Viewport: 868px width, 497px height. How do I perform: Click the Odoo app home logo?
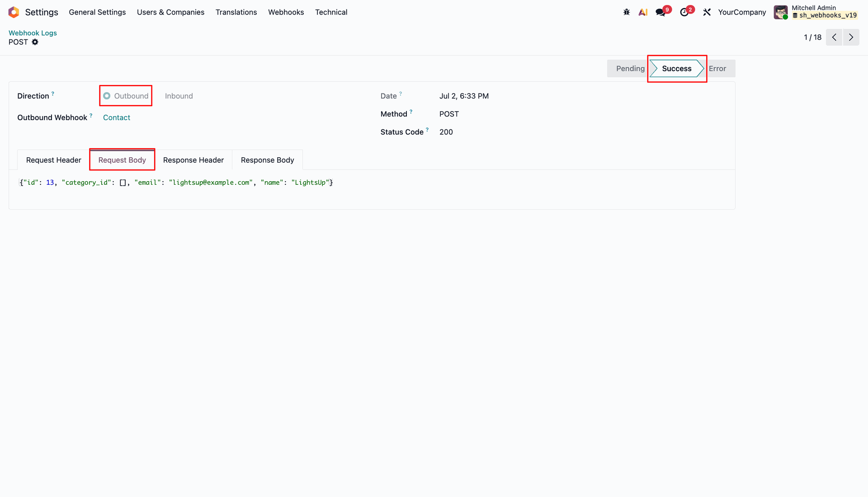pos(14,12)
